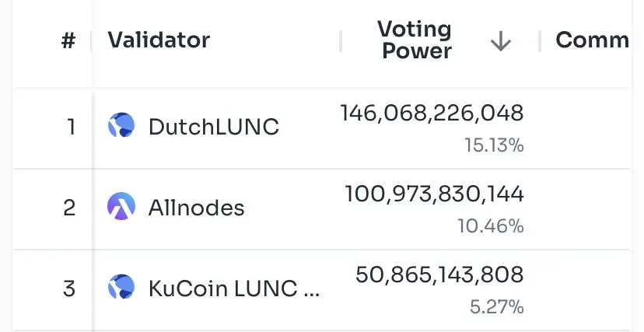Screen dimensions: 644x332
Task: Click voting power value 100,973,830,144
Action: (434, 194)
